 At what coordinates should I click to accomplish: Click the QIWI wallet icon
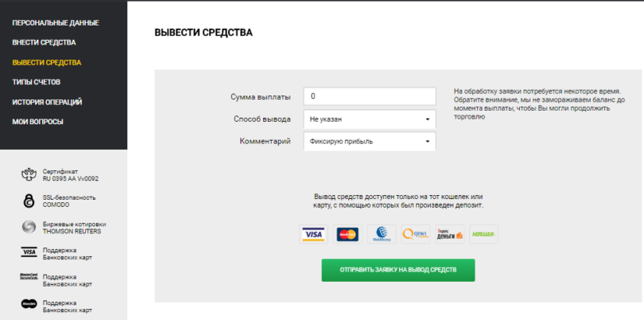coord(416,234)
